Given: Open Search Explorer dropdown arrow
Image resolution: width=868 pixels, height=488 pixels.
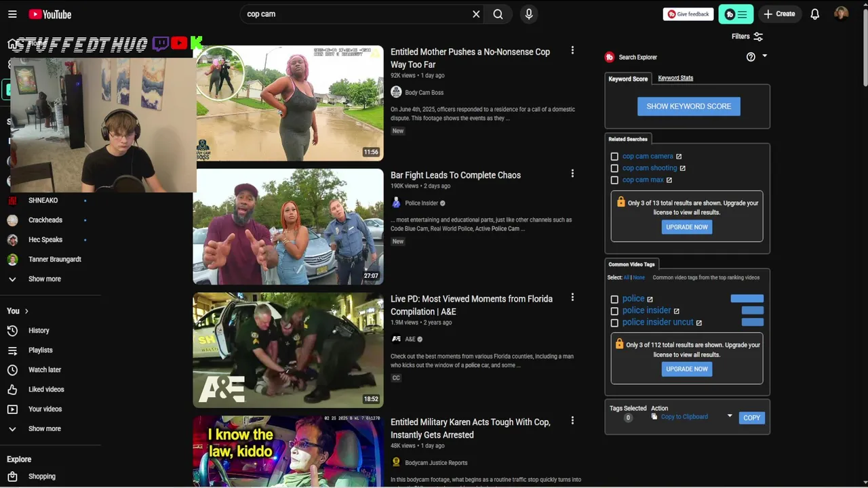Looking at the screenshot, I should click(x=764, y=56).
